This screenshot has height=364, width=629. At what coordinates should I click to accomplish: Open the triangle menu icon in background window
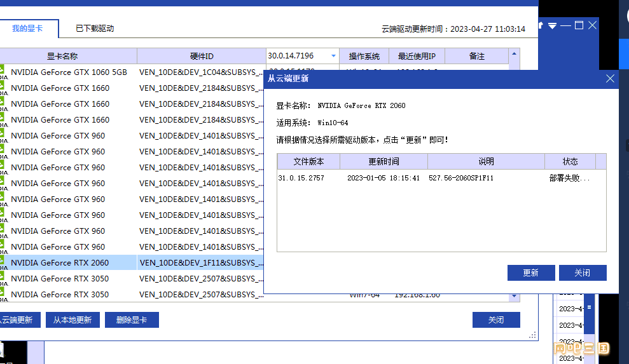click(553, 25)
